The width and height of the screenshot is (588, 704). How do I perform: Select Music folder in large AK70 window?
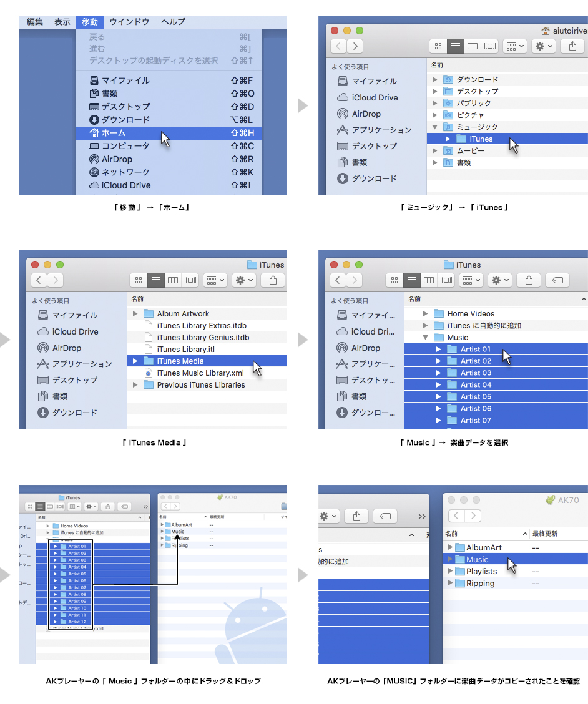pos(516,559)
